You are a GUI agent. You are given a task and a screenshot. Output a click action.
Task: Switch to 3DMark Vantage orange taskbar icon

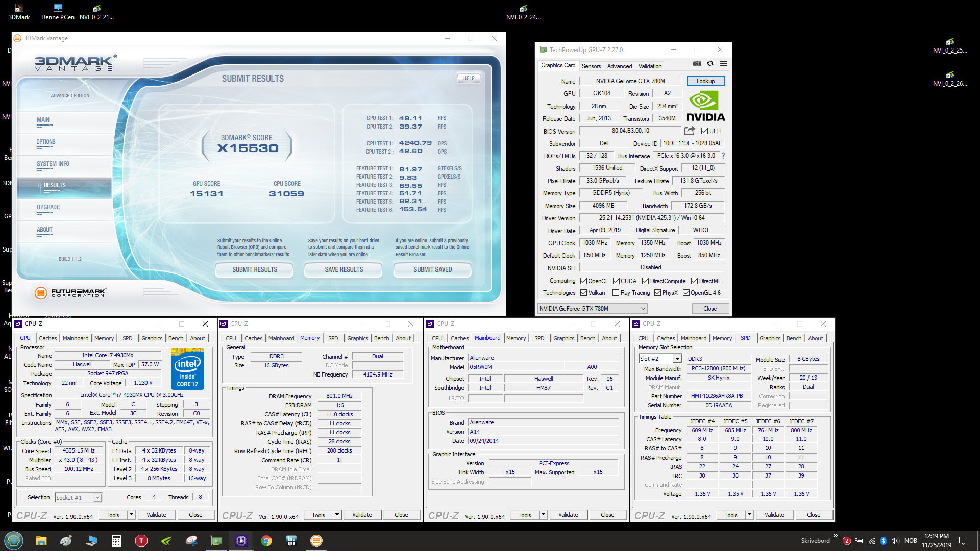click(316, 541)
